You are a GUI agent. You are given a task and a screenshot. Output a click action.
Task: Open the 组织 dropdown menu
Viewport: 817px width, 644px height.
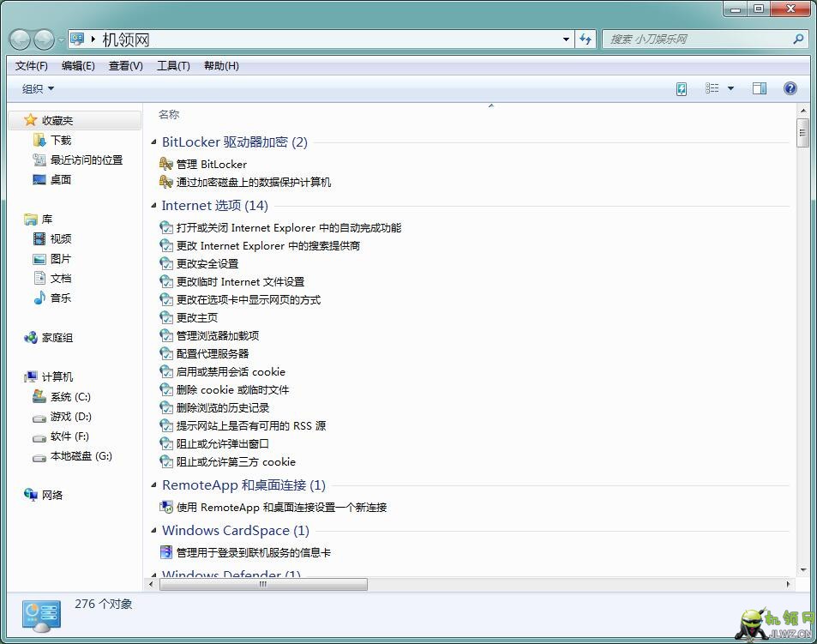click(x=38, y=89)
